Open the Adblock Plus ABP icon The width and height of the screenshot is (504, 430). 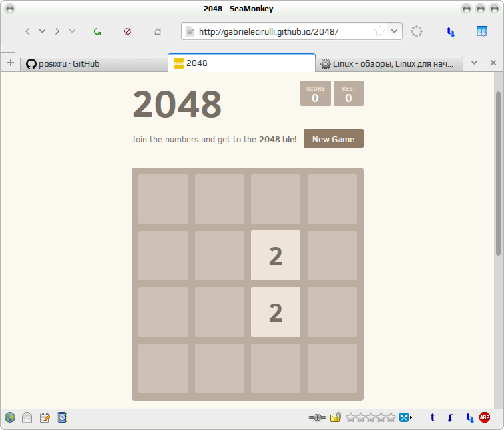coord(485,417)
